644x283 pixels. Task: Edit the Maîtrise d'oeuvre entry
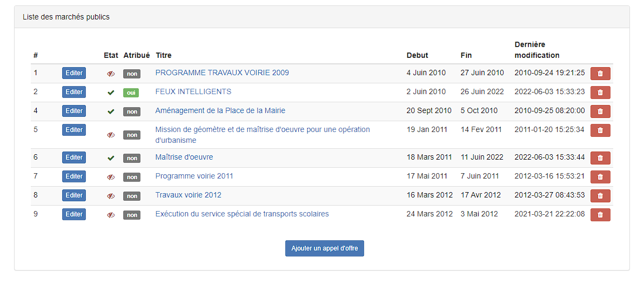74,157
